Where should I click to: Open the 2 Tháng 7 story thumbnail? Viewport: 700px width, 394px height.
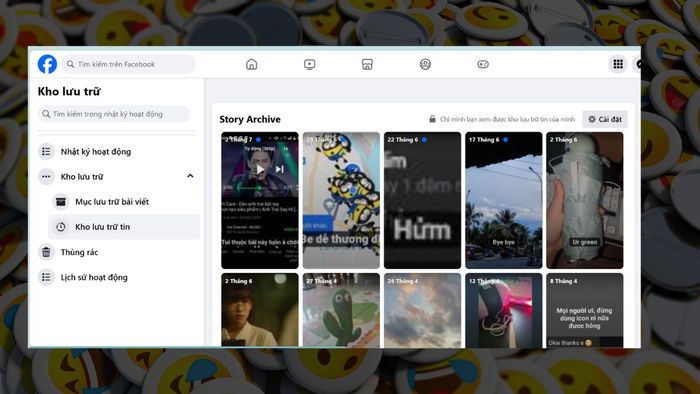(x=260, y=200)
